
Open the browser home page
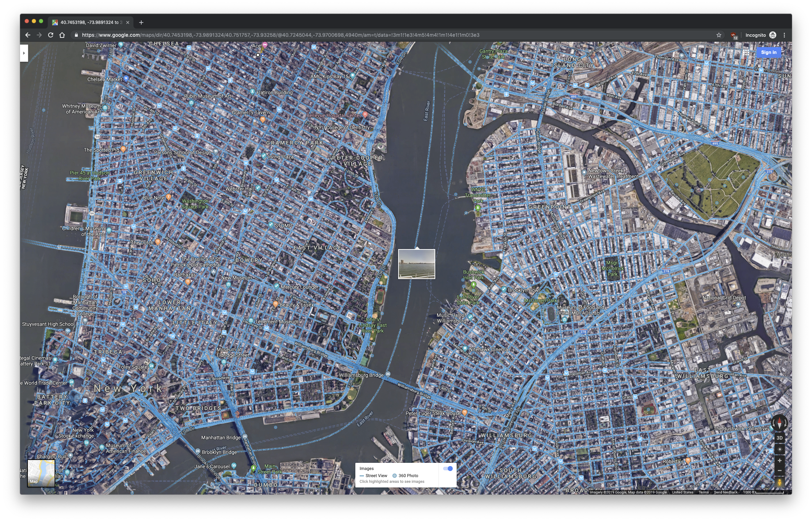tap(62, 35)
